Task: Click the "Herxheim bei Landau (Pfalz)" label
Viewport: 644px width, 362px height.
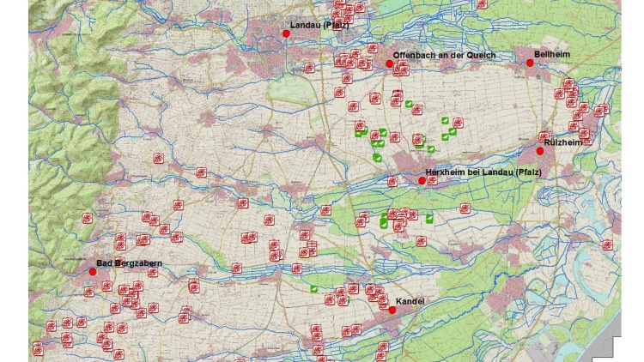Action: (x=483, y=172)
